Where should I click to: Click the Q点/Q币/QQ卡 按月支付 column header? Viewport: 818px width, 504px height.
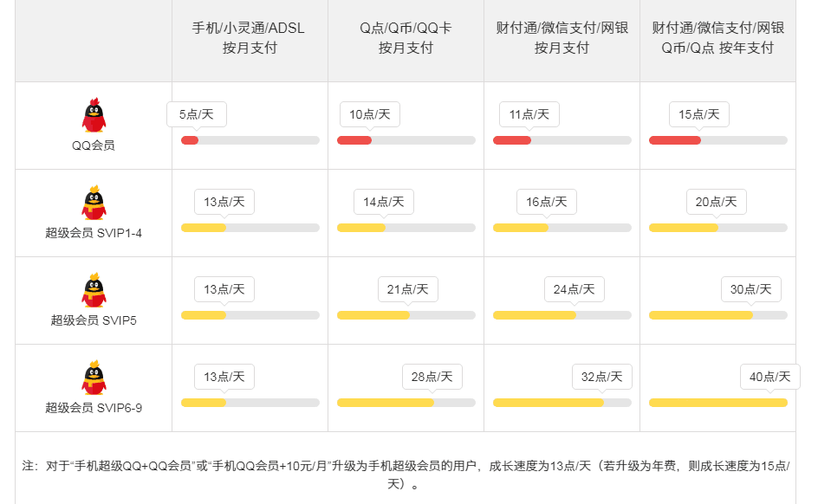point(406,37)
